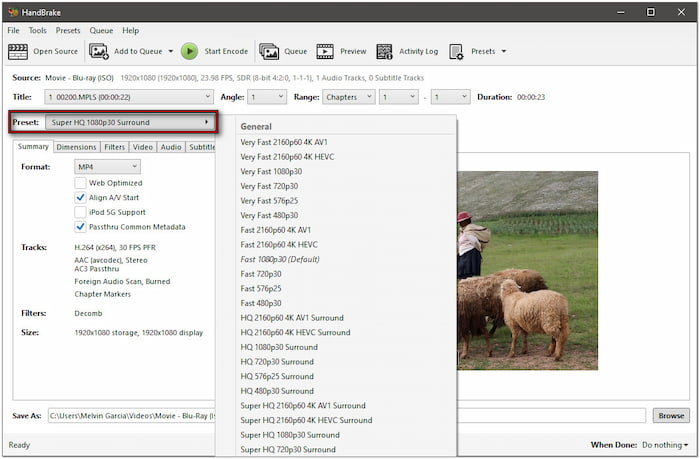
Task: Switch to the Subtitles tab
Action: [x=201, y=147]
